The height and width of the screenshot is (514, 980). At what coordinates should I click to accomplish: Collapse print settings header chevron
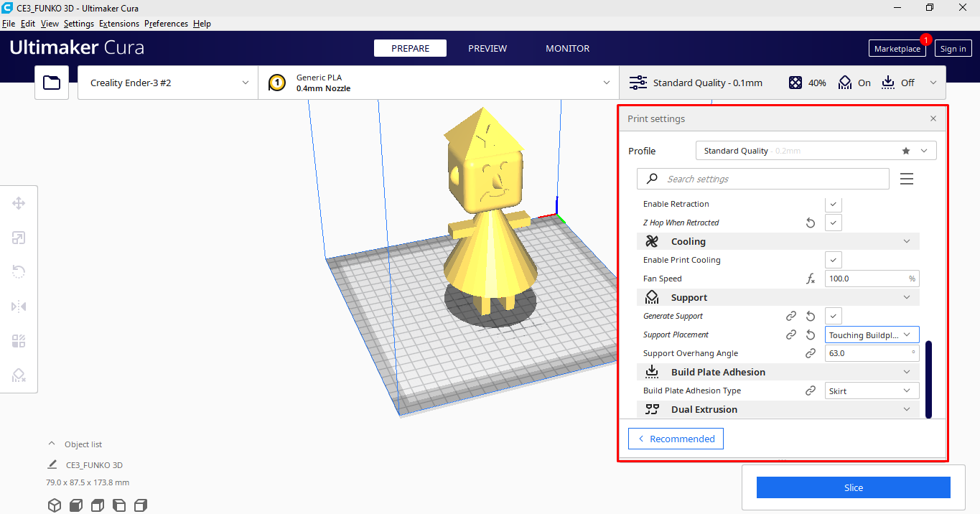point(933,83)
